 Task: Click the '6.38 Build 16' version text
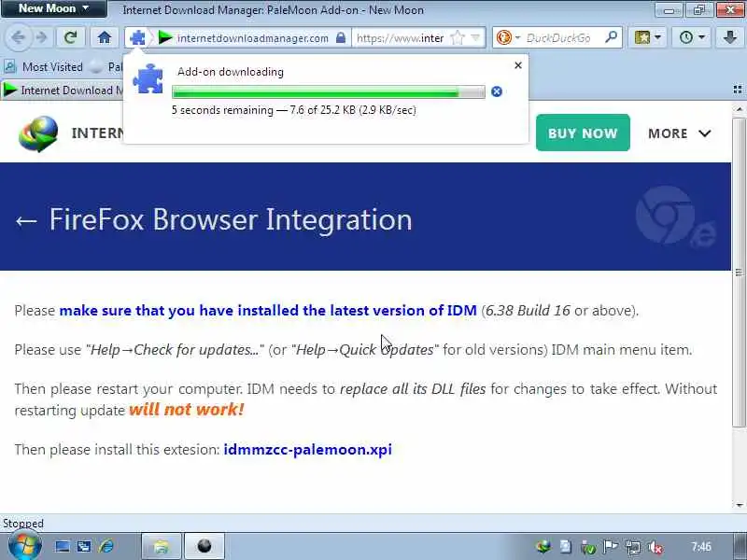click(528, 311)
